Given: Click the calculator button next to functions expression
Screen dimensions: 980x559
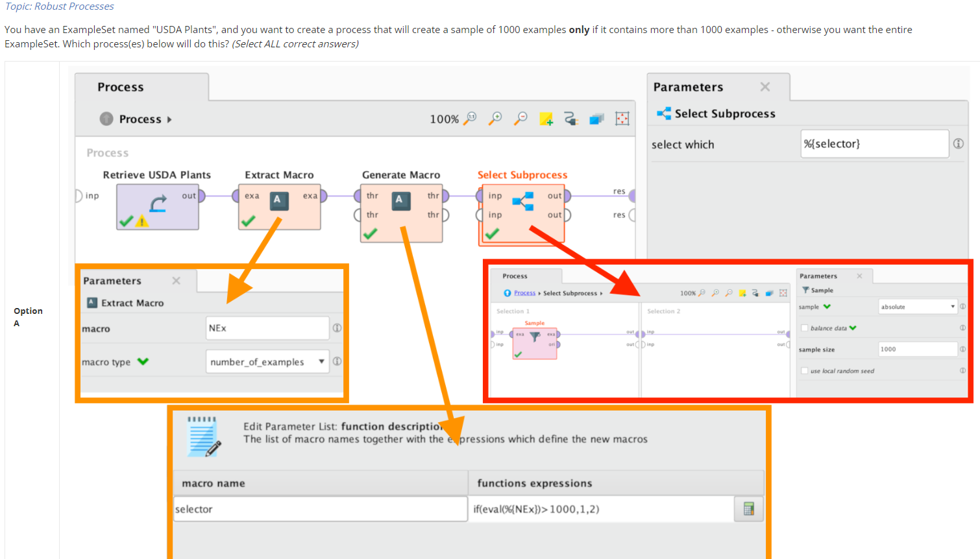Looking at the screenshot, I should 748,509.
